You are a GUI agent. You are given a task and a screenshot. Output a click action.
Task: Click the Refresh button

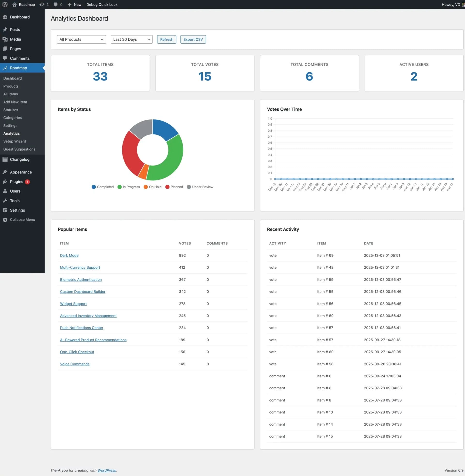click(x=166, y=39)
